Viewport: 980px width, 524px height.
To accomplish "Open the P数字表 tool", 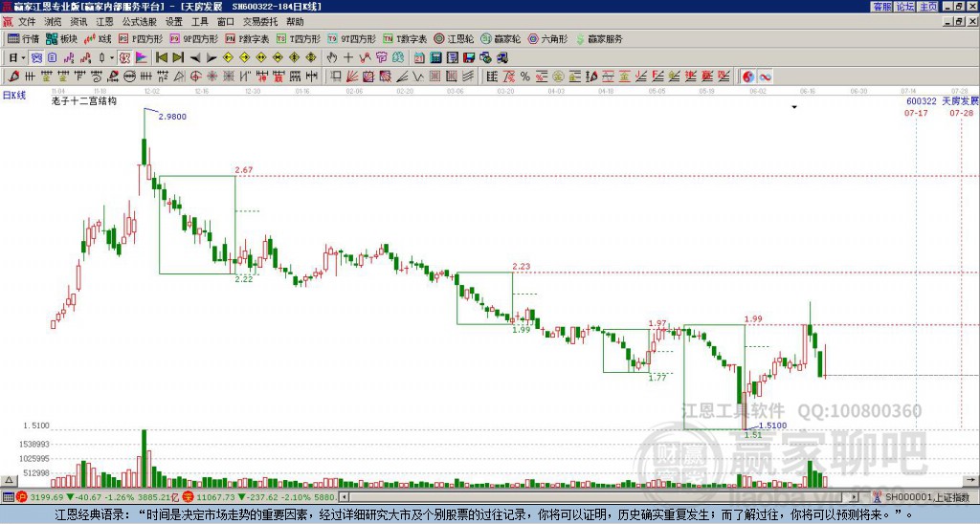I will [x=248, y=38].
